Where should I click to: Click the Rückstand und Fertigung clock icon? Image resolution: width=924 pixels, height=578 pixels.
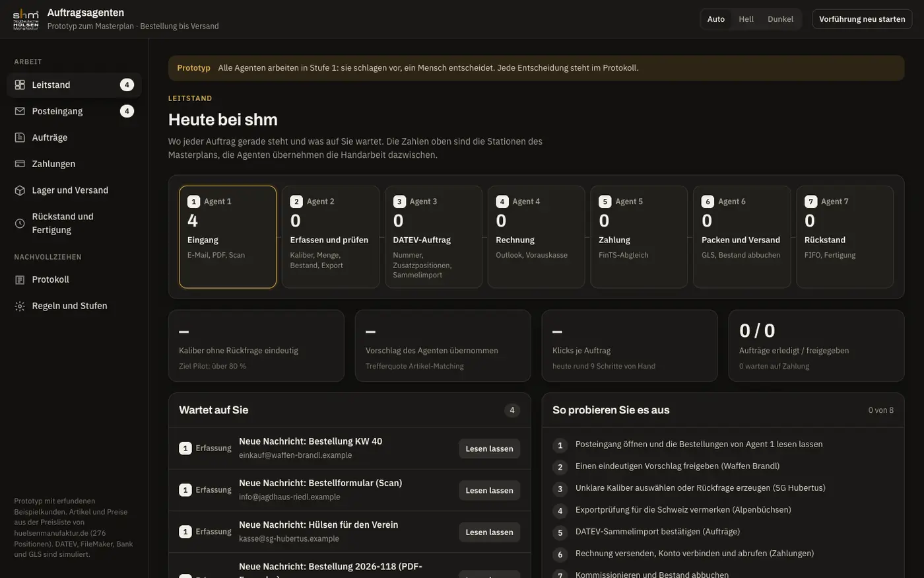(x=20, y=223)
